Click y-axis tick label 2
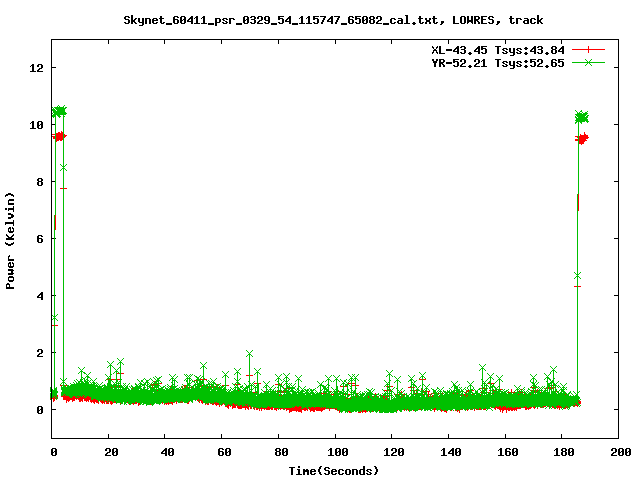The image size is (640, 480). click(x=40, y=353)
